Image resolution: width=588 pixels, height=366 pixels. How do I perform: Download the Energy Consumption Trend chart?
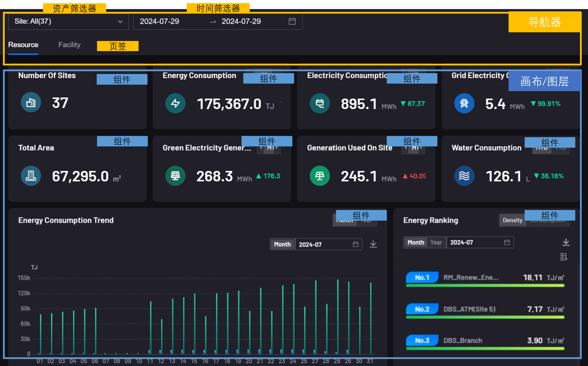373,244
